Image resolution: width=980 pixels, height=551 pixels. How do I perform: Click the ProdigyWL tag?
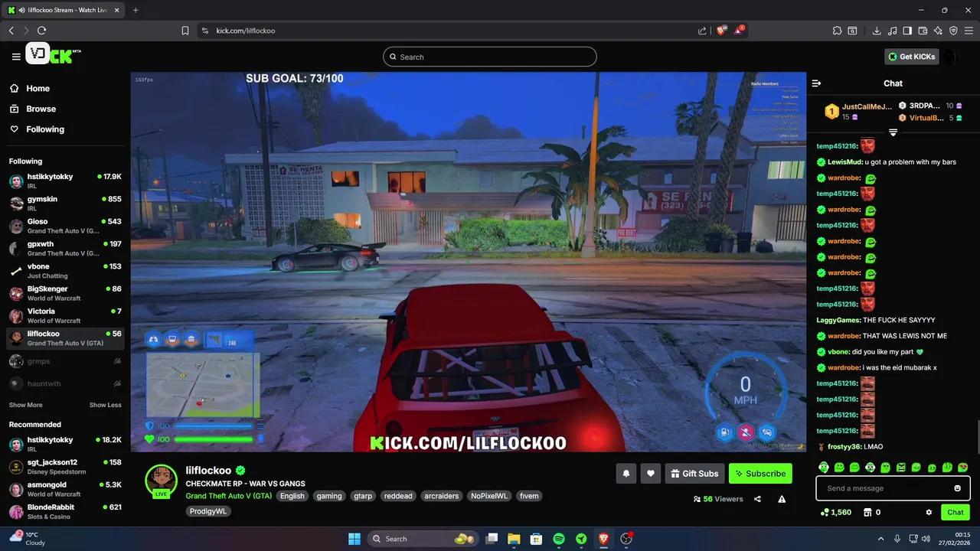pos(209,511)
